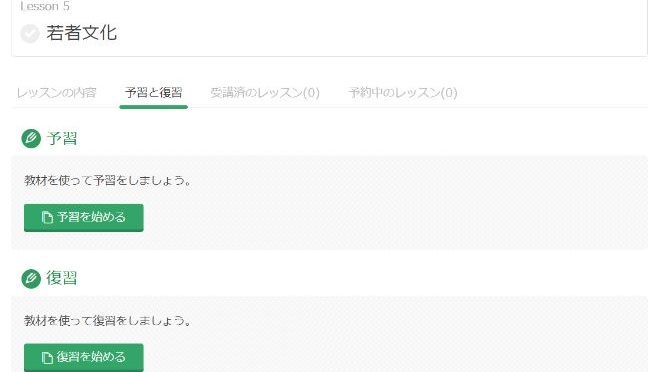Viewport: 661px width, 372px height.
Task: Click the text 教材を使って復習をしましょう
Action: point(105,321)
